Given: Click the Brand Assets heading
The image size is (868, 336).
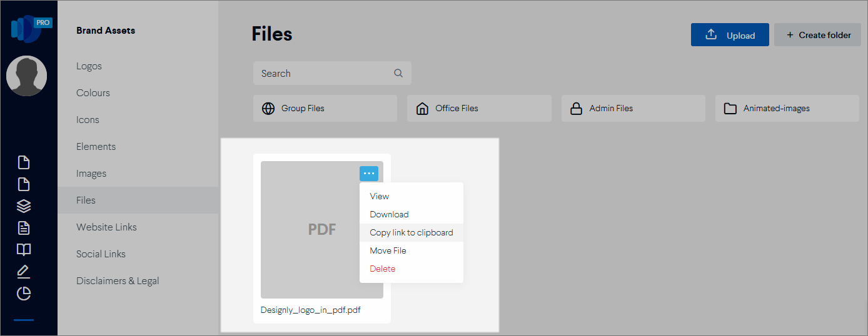Looking at the screenshot, I should pos(106,30).
